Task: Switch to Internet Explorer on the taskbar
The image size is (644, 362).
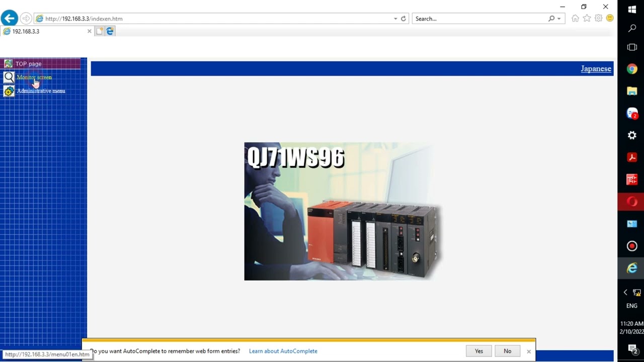Action: click(x=632, y=268)
